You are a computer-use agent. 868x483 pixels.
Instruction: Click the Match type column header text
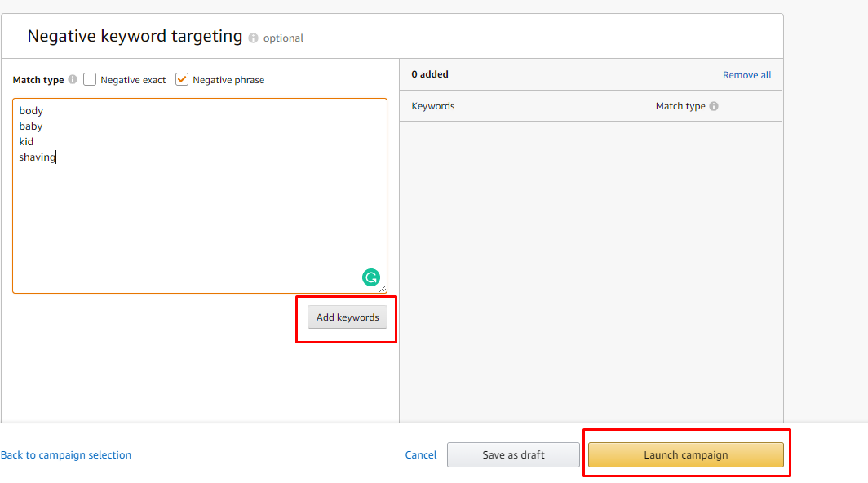[680, 106]
